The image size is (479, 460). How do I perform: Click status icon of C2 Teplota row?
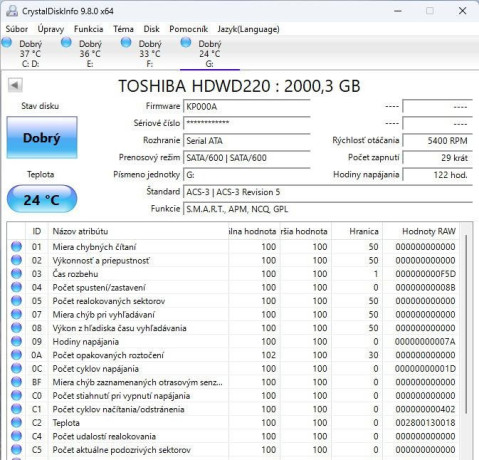[x=16, y=423]
